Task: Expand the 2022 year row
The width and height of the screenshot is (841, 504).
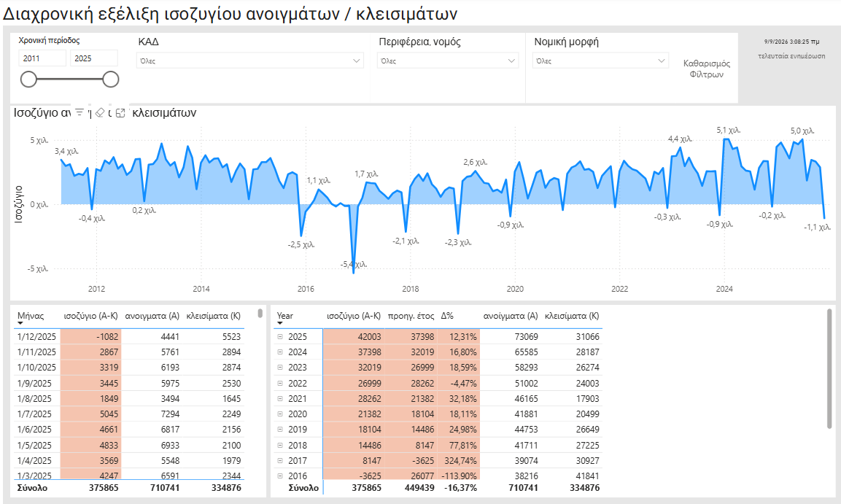Action: (x=280, y=384)
